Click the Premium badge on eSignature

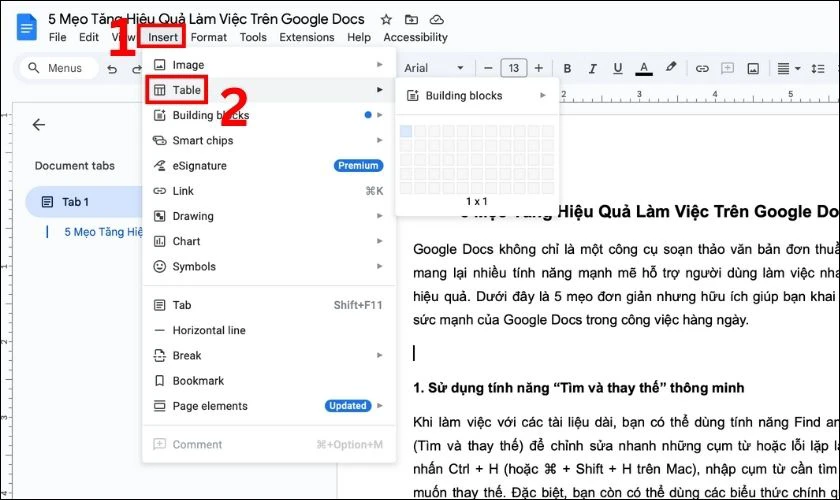[358, 166]
